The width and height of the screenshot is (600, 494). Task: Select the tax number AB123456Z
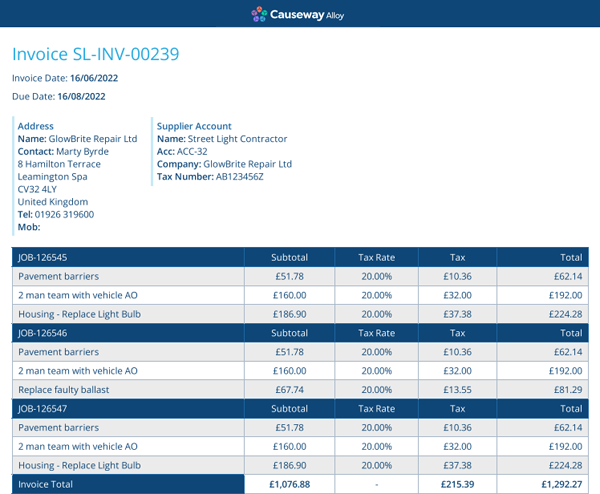(x=240, y=177)
